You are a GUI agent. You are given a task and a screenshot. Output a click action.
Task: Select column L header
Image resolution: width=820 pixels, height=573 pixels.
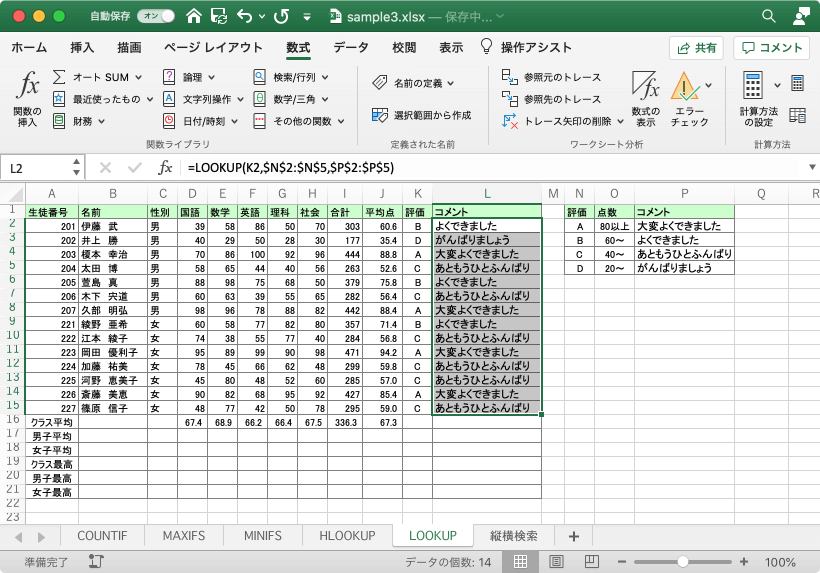coord(487,194)
